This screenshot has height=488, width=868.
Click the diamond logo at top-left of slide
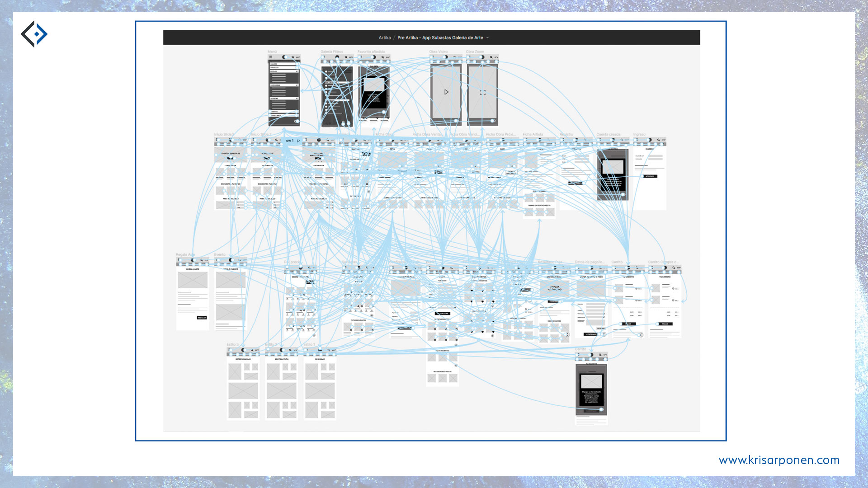click(34, 34)
